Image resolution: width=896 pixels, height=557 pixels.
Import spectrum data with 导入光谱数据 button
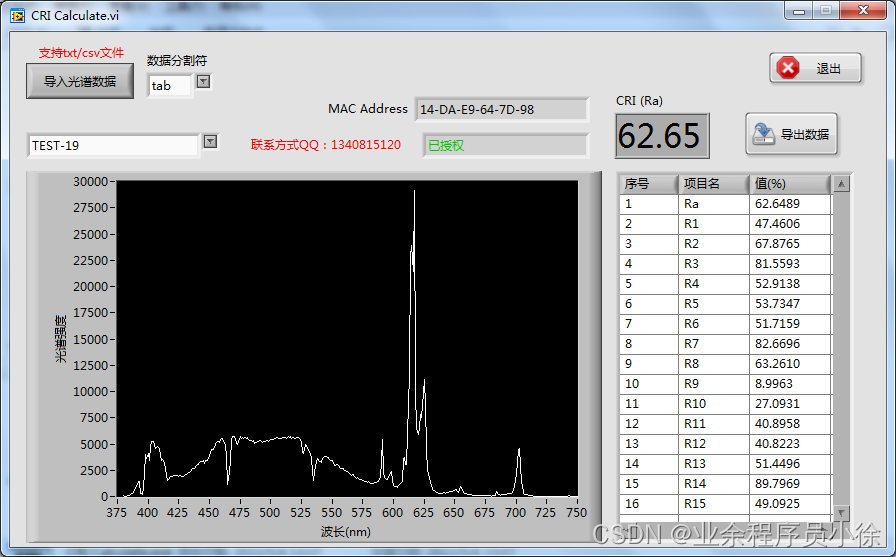(80, 81)
